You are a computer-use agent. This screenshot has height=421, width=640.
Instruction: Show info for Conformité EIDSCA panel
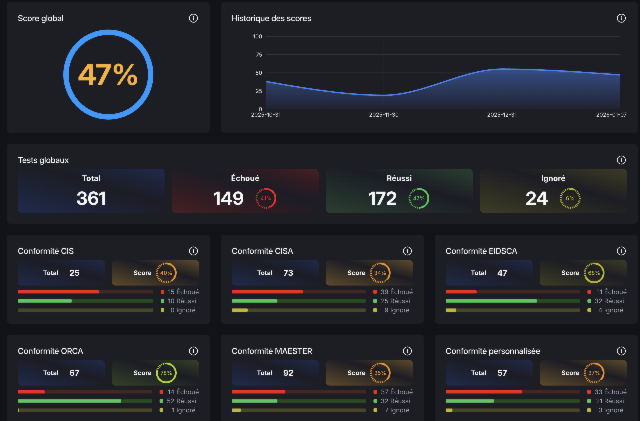pyautogui.click(x=621, y=251)
